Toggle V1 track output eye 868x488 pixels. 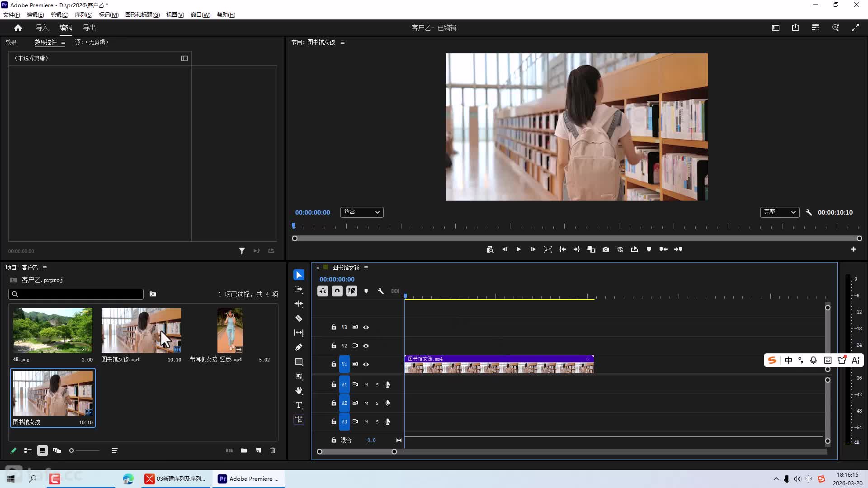click(x=366, y=364)
